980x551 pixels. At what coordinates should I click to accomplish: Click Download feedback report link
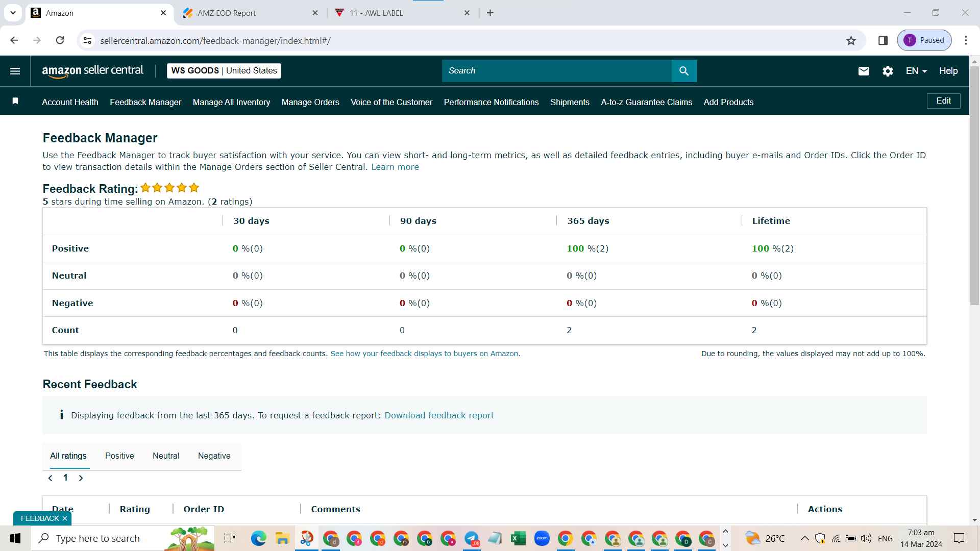point(439,415)
